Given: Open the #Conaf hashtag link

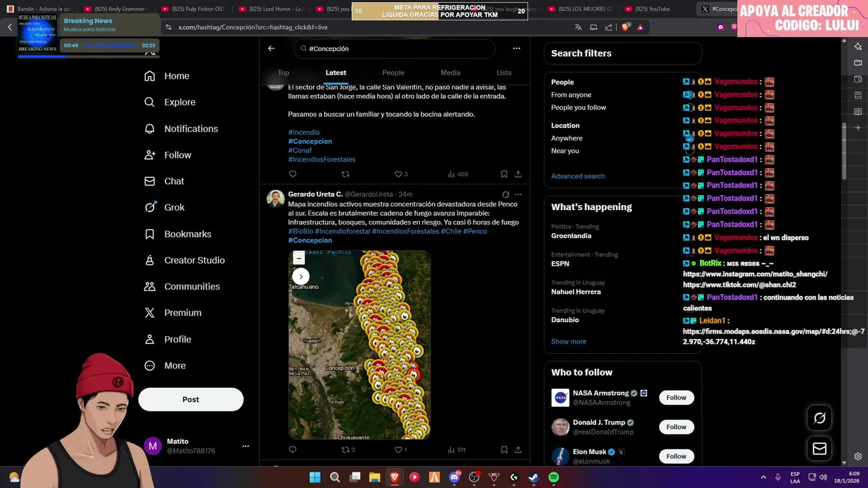Looking at the screenshot, I should point(300,150).
